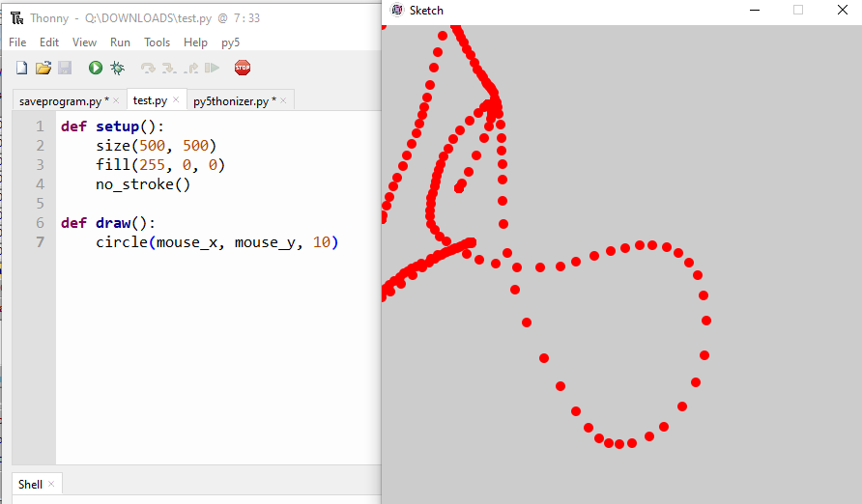Click the Sketch window title text
Image resolution: width=862 pixels, height=504 pixels.
[x=426, y=11]
